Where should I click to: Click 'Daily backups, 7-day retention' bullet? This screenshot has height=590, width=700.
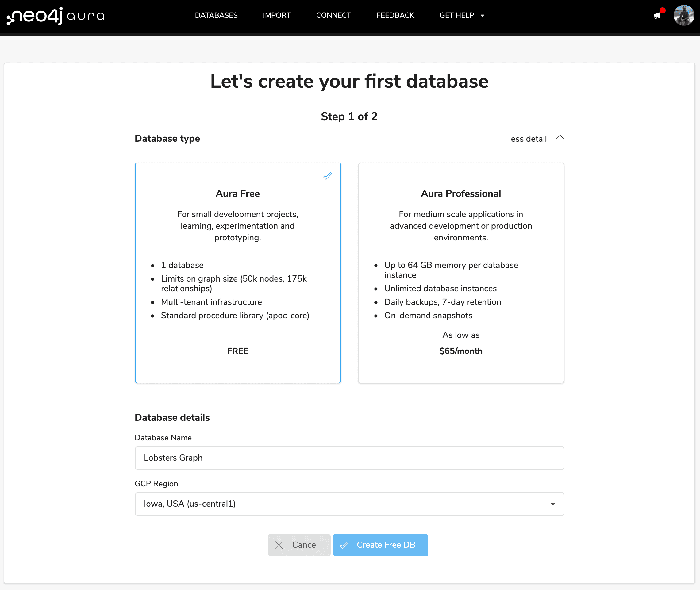pos(443,302)
